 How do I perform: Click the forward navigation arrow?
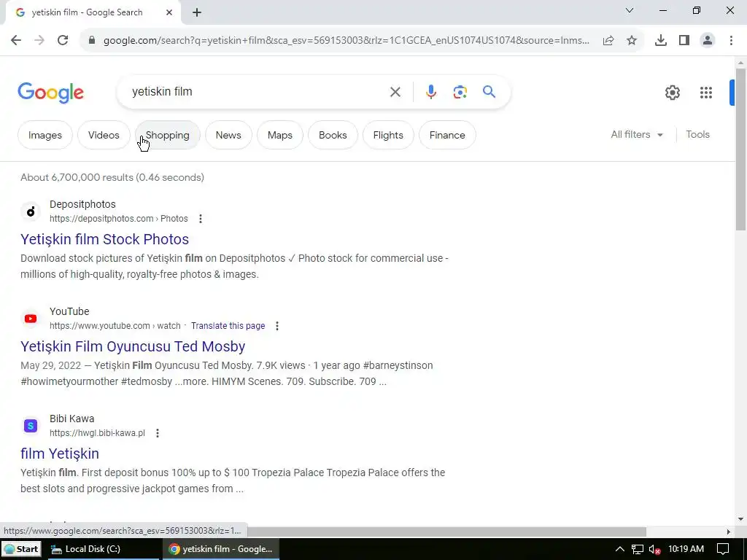point(39,40)
